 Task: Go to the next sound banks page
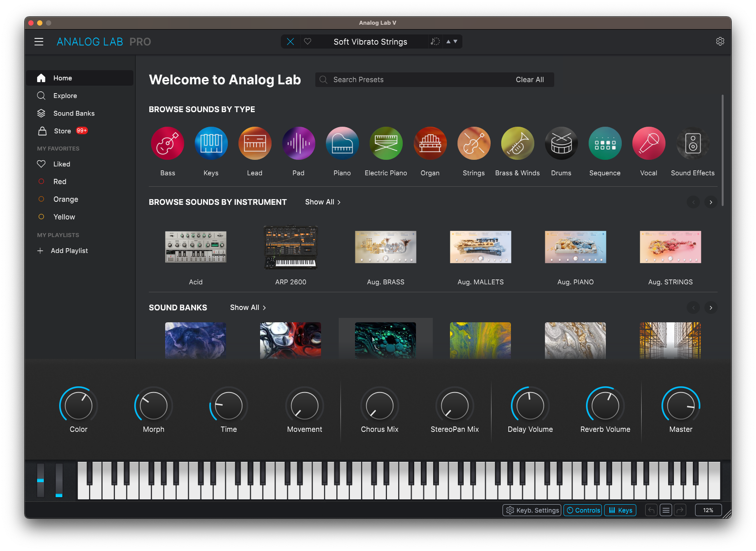click(x=711, y=308)
